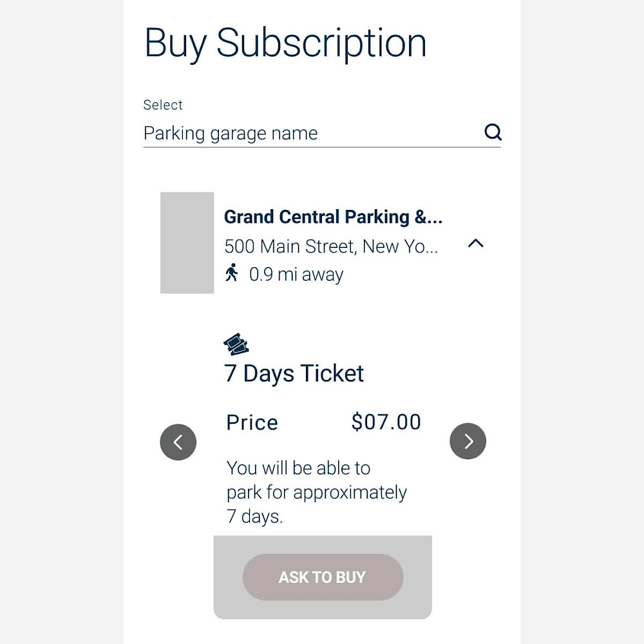Go to the previous ticket option
The width and height of the screenshot is (644, 644).
point(178,442)
